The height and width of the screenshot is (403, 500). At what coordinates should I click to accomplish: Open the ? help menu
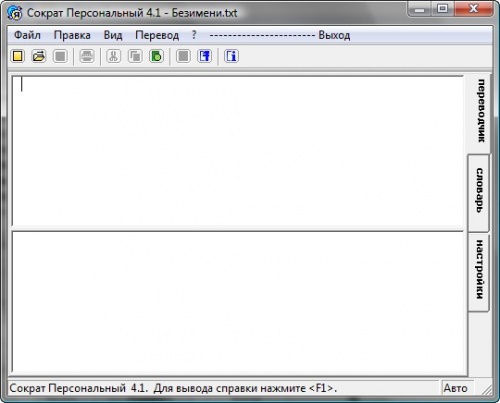194,35
